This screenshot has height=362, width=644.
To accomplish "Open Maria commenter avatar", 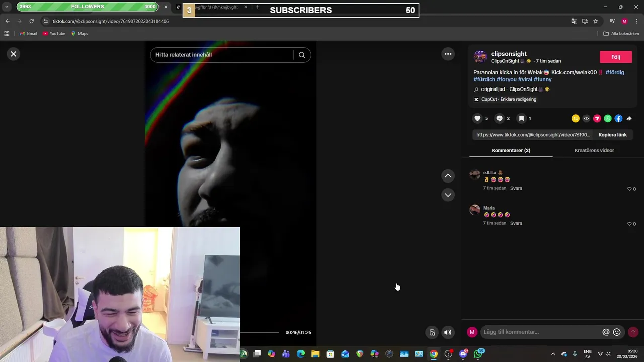I will 475,210.
